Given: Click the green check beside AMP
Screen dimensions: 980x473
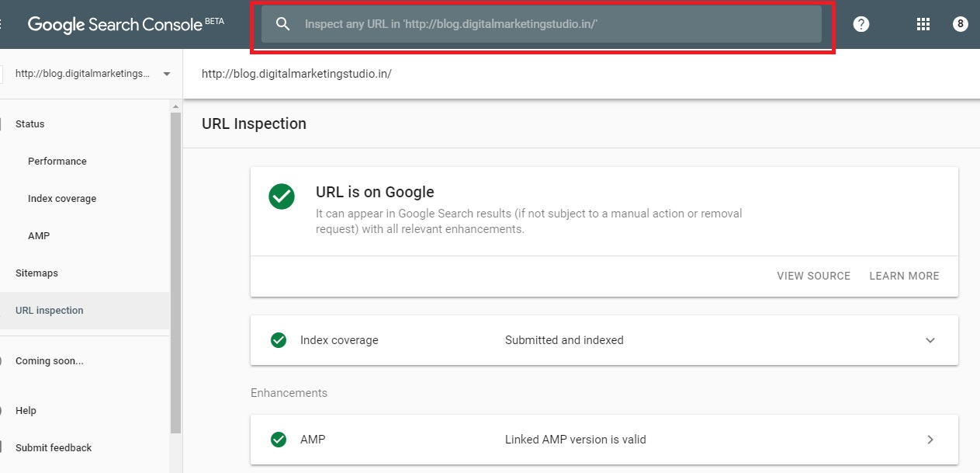Looking at the screenshot, I should (279, 440).
